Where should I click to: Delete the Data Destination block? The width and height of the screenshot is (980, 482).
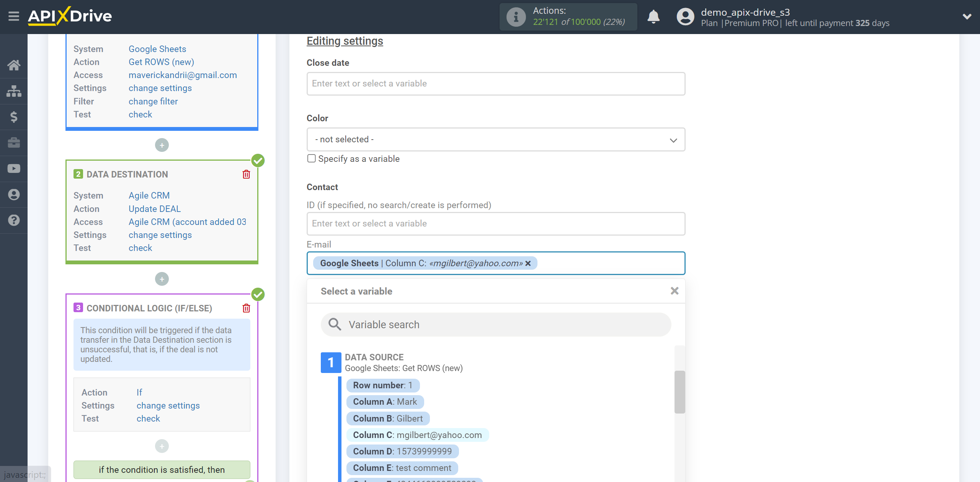246,174
